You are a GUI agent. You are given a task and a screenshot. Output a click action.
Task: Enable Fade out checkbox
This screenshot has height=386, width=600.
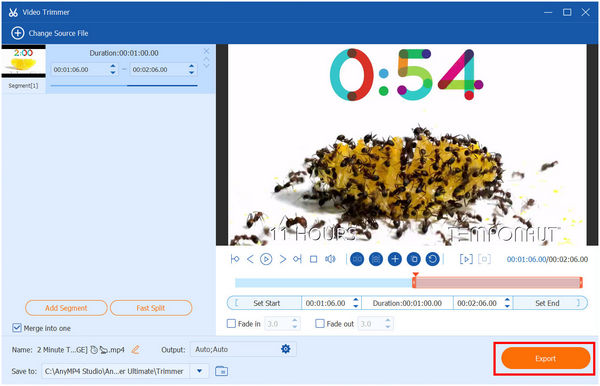click(320, 324)
